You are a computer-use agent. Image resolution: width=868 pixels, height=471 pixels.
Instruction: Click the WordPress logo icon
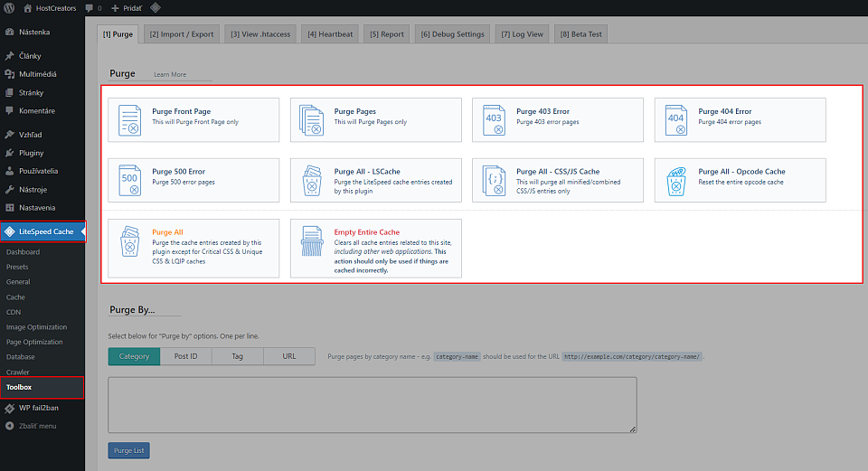point(9,8)
